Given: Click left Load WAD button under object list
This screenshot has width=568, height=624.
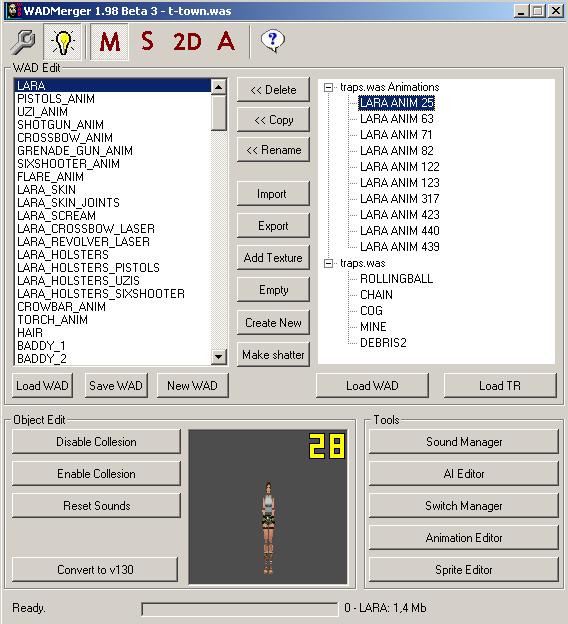Looking at the screenshot, I should click(x=43, y=386).
